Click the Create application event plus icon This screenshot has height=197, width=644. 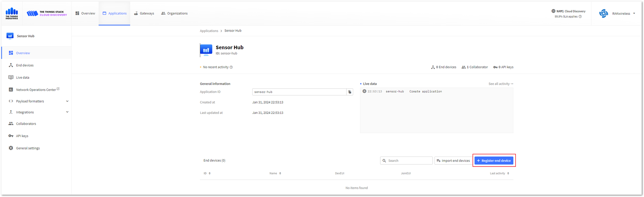pyautogui.click(x=364, y=91)
